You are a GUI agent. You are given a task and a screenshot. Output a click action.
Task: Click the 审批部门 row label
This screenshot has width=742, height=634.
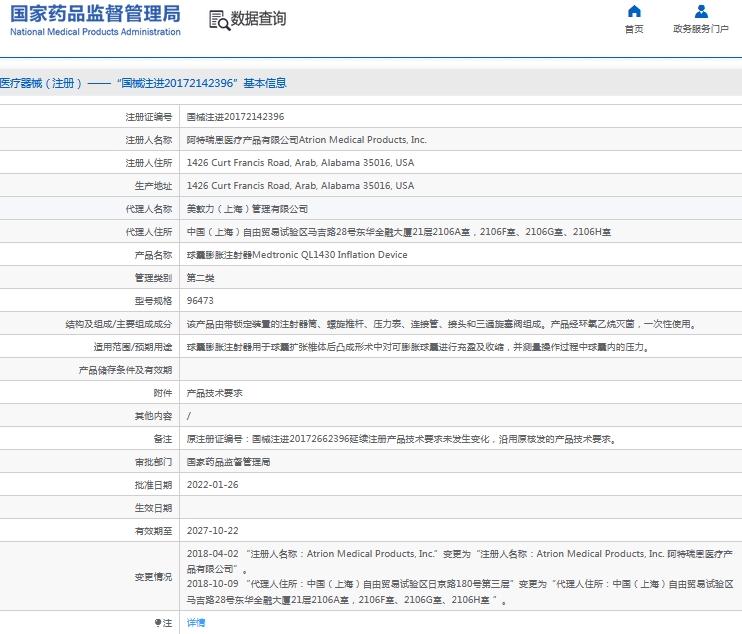153,462
